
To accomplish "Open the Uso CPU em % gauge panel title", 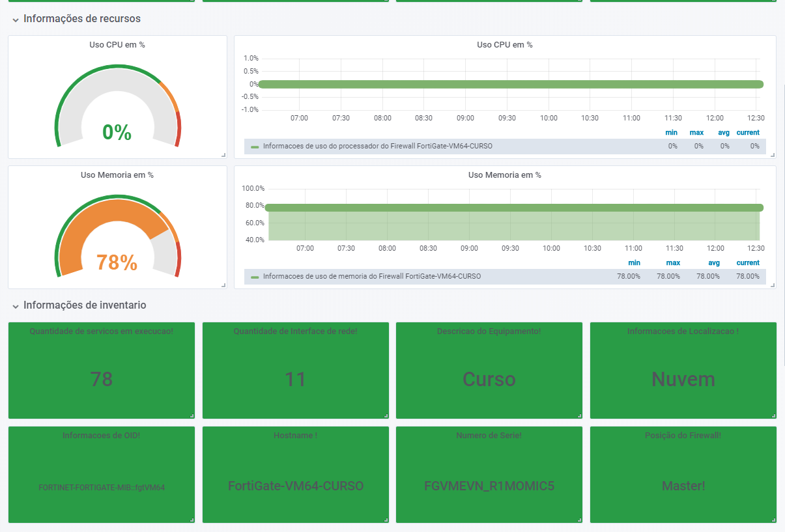I will pyautogui.click(x=117, y=45).
